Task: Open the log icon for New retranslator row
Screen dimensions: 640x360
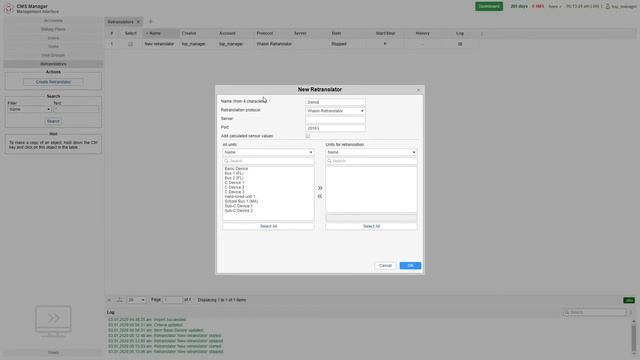Action: (x=460, y=44)
